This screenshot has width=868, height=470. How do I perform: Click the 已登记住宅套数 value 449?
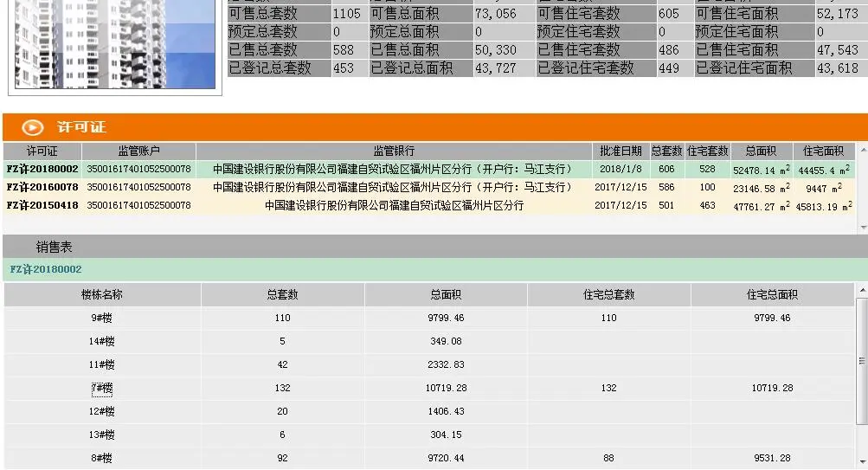coord(669,68)
